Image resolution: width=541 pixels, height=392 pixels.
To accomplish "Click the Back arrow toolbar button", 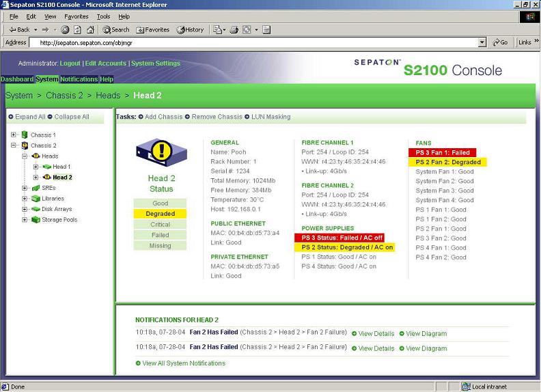I will coord(19,29).
